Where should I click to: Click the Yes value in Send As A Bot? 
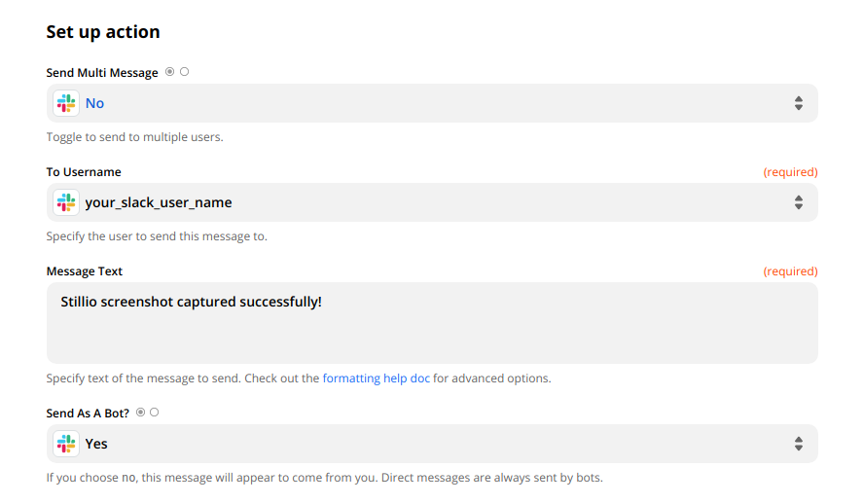[96, 444]
